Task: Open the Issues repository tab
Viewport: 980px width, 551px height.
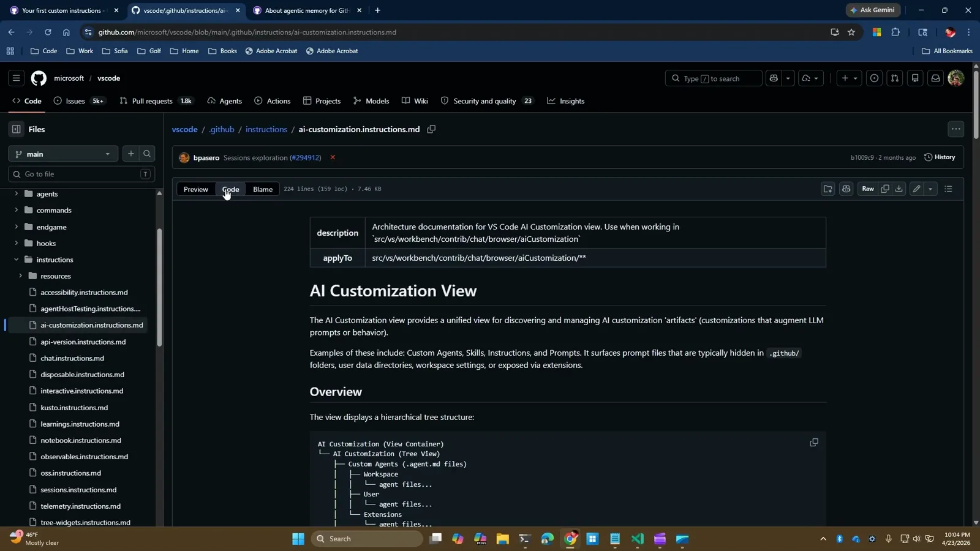Action: tap(80, 101)
